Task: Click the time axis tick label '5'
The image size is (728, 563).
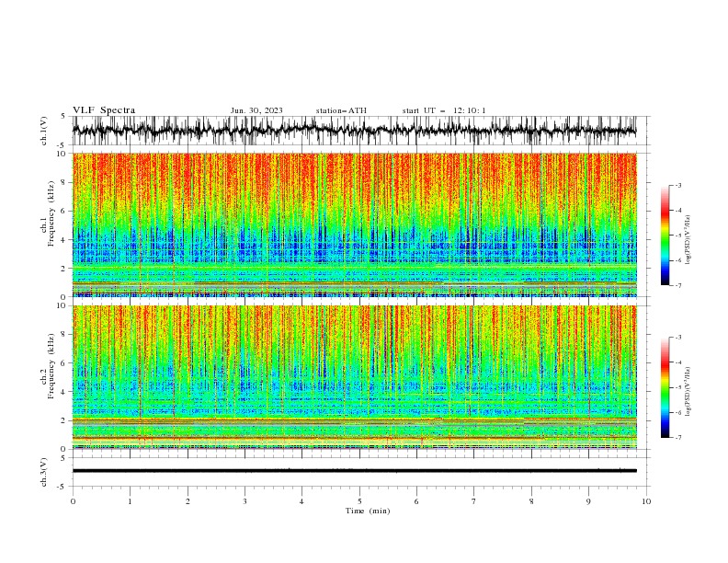Action: pos(359,501)
